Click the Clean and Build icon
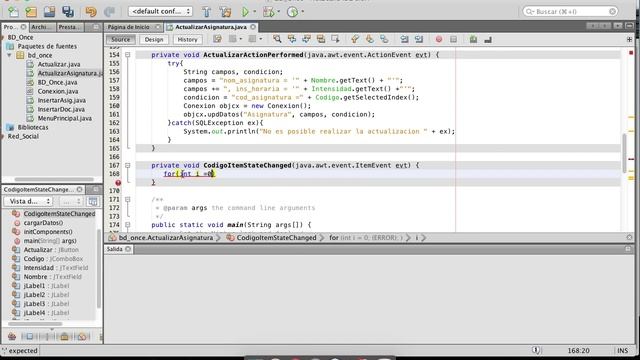 coord(225,11)
